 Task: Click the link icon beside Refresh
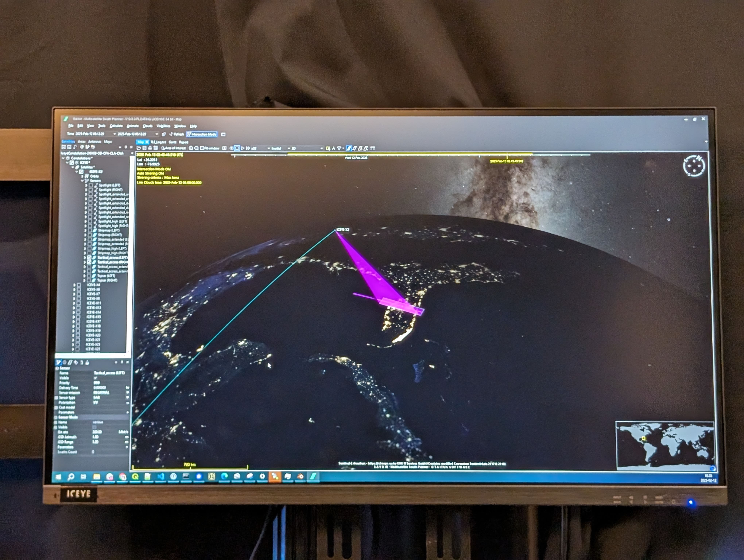pyautogui.click(x=164, y=134)
